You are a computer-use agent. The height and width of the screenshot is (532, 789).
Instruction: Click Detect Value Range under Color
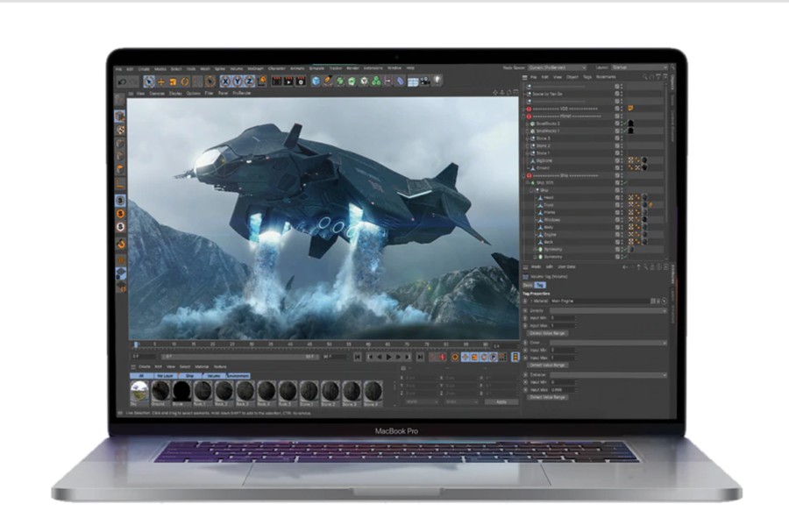(x=547, y=365)
